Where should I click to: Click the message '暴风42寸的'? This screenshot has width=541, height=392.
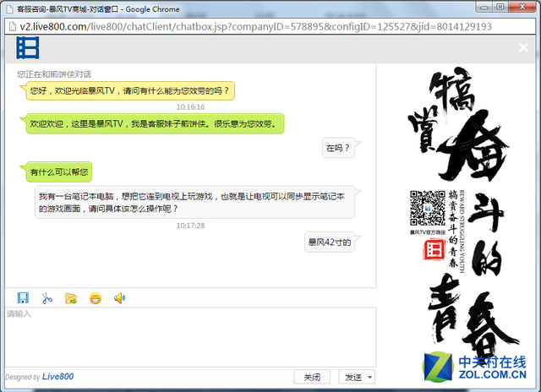330,242
